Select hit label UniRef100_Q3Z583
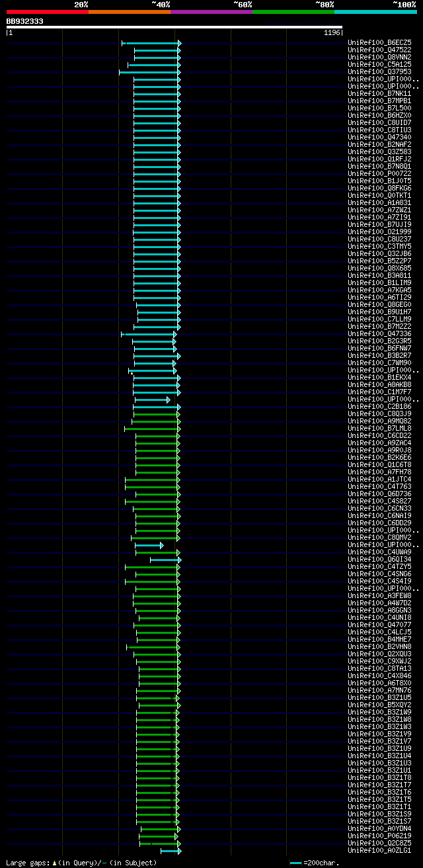The height and width of the screenshot is (868, 423). (x=379, y=152)
